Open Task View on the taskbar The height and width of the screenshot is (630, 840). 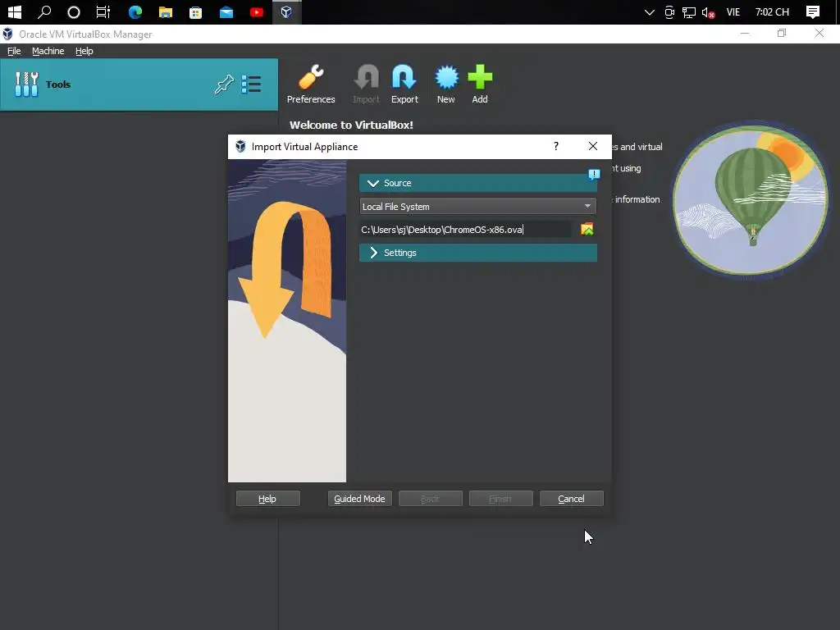click(103, 11)
